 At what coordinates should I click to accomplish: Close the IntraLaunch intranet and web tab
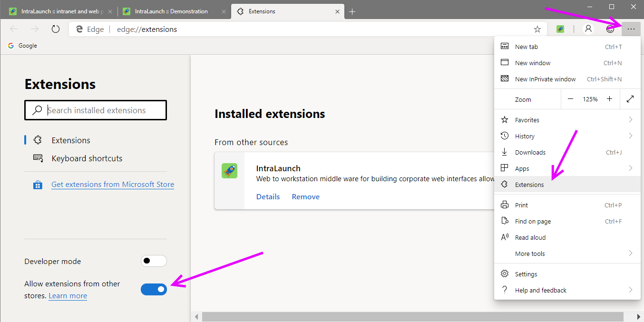[x=110, y=11]
